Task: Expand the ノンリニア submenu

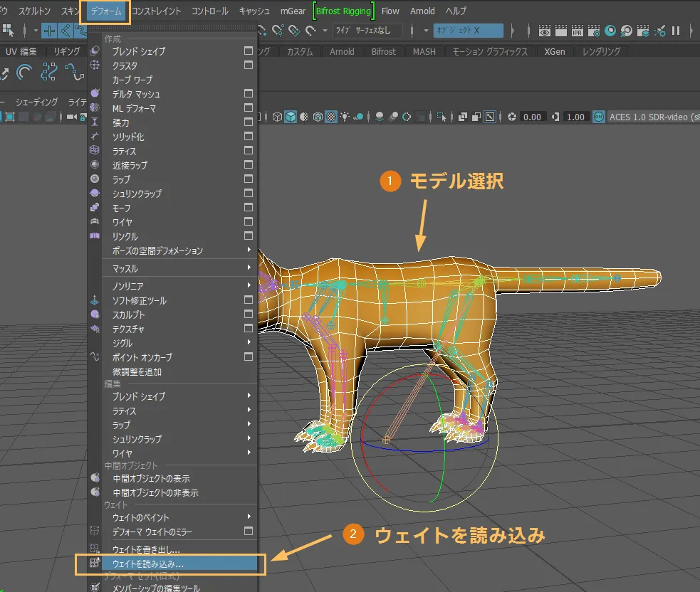Action: (249, 285)
